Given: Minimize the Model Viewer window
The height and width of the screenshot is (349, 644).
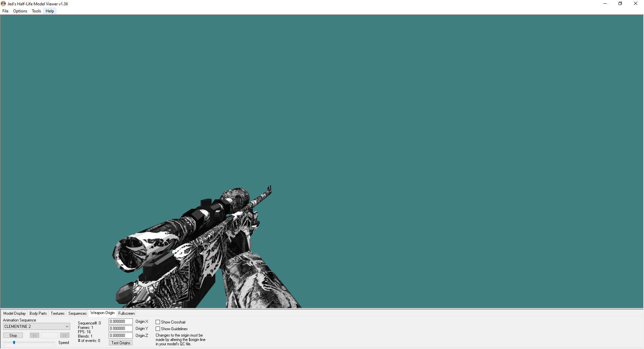Looking at the screenshot, I should 605,4.
